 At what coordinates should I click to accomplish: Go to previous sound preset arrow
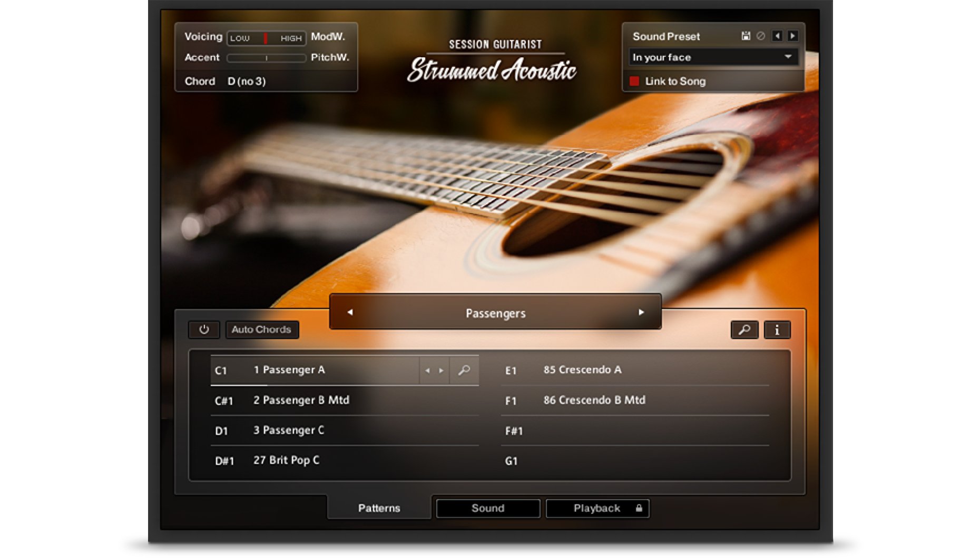click(777, 36)
